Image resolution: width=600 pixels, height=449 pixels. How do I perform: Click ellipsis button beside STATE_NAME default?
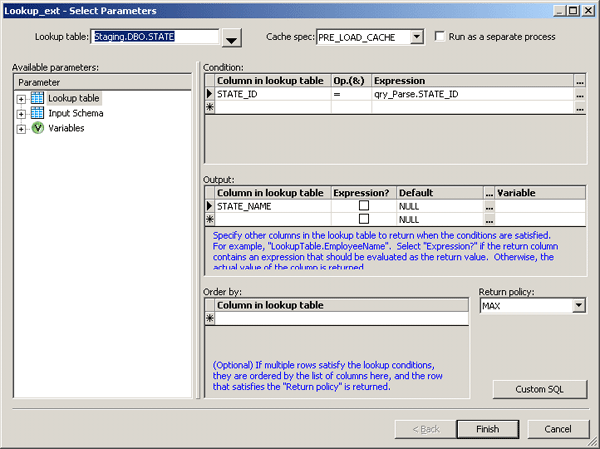tap(489, 205)
